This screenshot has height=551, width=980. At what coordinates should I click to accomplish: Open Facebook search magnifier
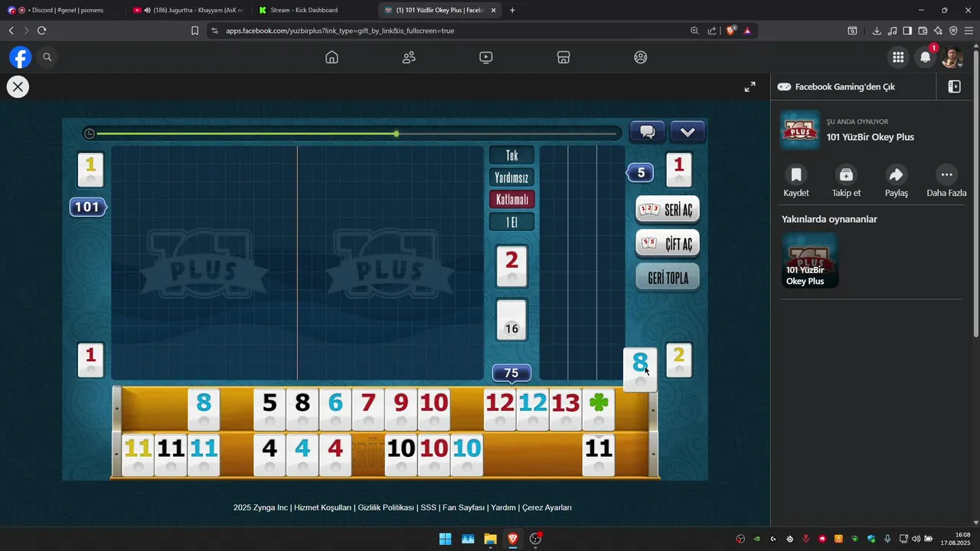[x=47, y=57]
